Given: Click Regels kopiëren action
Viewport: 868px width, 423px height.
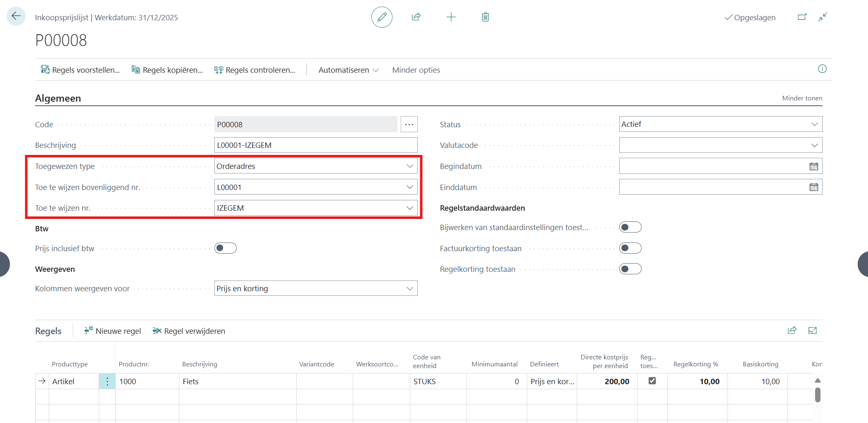Looking at the screenshot, I should click(167, 70).
